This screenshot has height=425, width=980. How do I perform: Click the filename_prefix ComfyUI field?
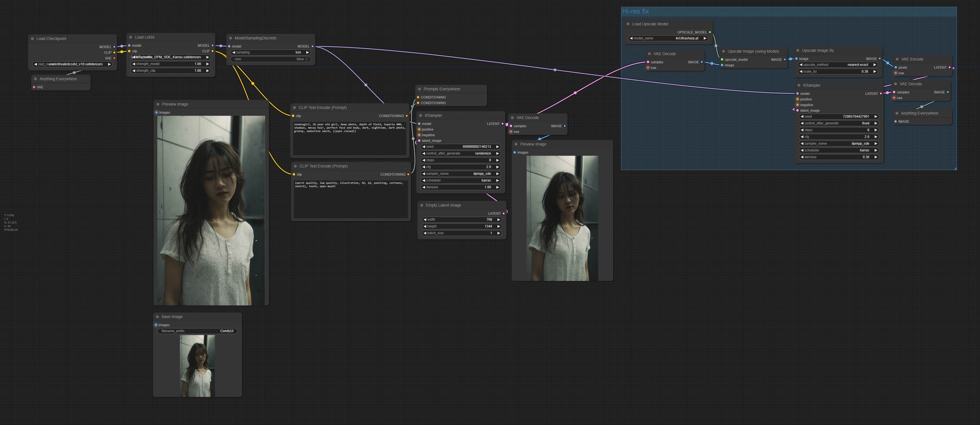197,331
